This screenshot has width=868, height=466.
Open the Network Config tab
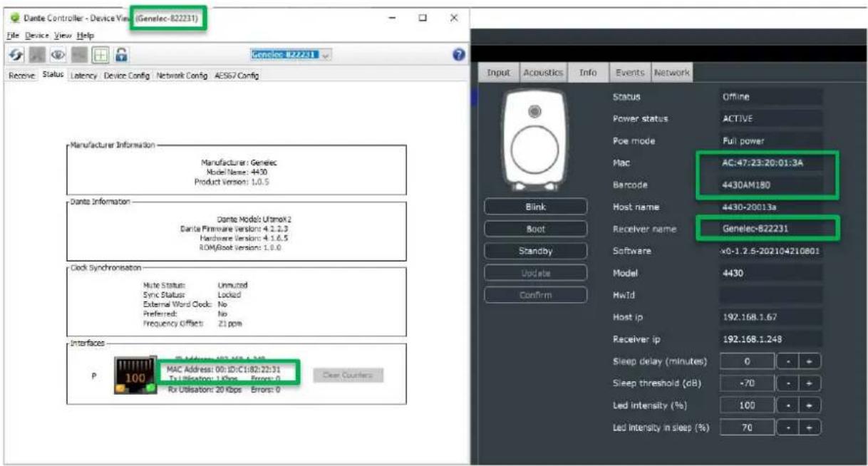coord(182,76)
